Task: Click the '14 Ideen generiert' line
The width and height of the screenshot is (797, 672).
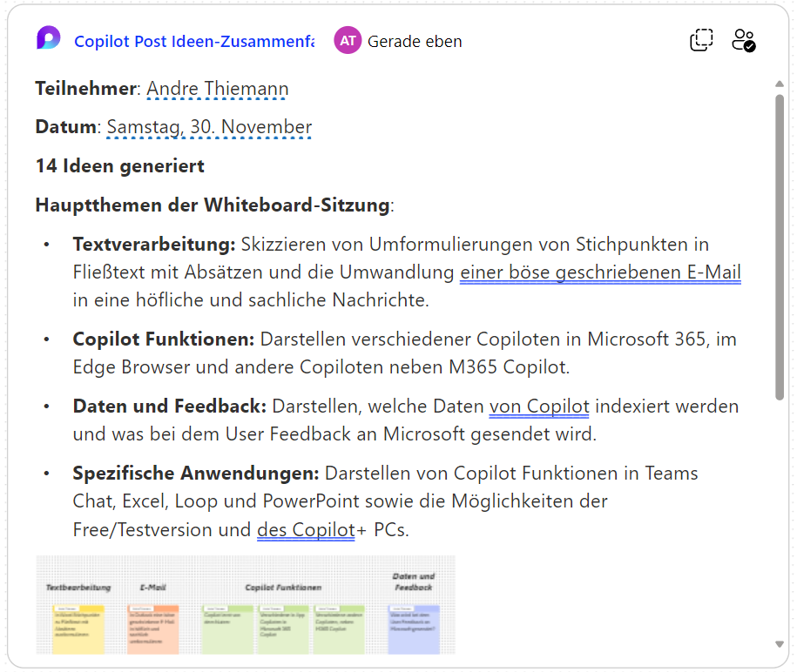Action: click(120, 165)
